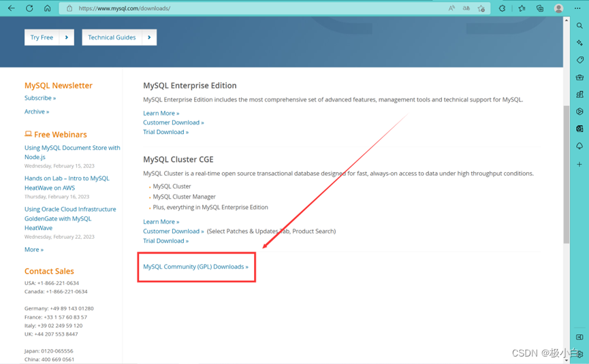Click the read aloud icon in address bar
This screenshot has width=589, height=364.
(x=451, y=8)
